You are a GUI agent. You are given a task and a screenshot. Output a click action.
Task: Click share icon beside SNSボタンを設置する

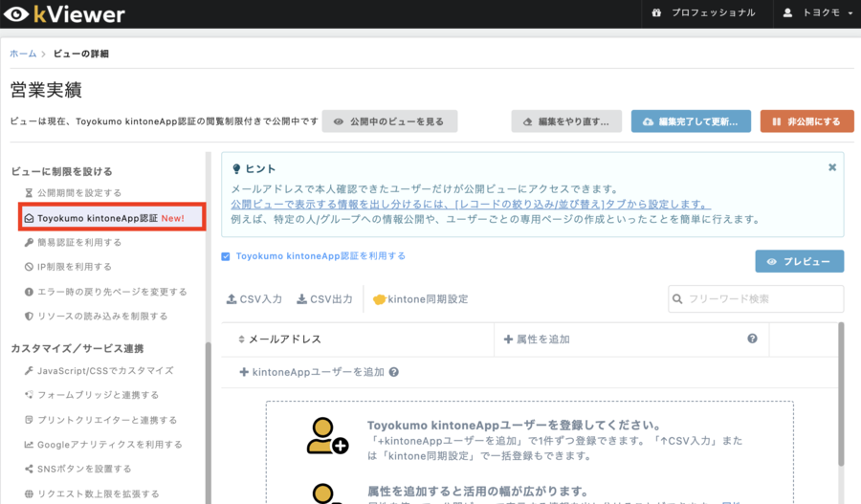click(29, 469)
